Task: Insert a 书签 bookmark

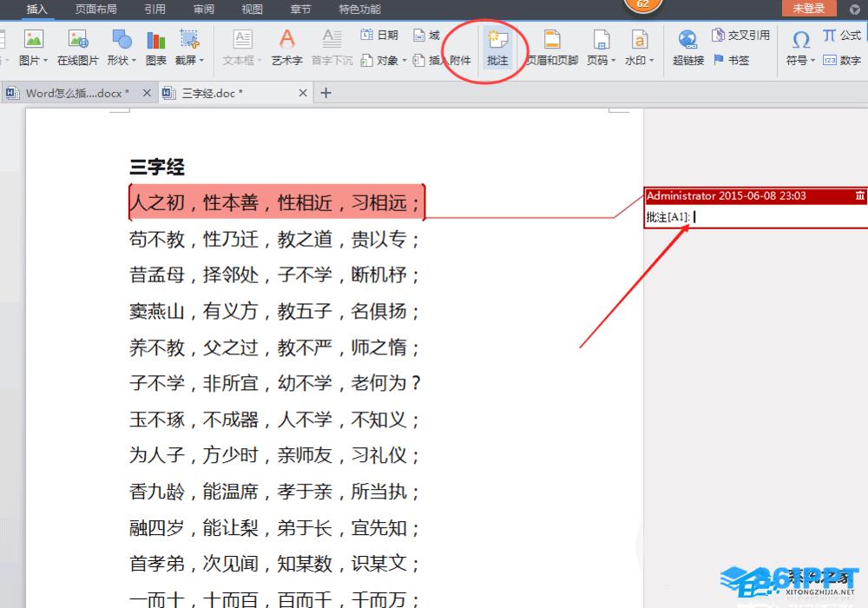Action: [x=732, y=60]
